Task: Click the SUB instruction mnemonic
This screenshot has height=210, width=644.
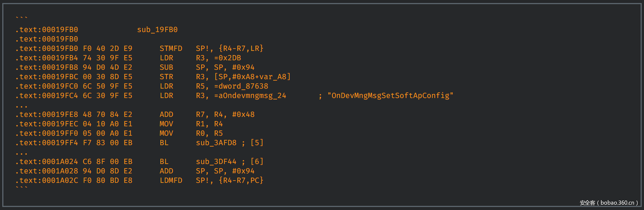Action: point(166,67)
